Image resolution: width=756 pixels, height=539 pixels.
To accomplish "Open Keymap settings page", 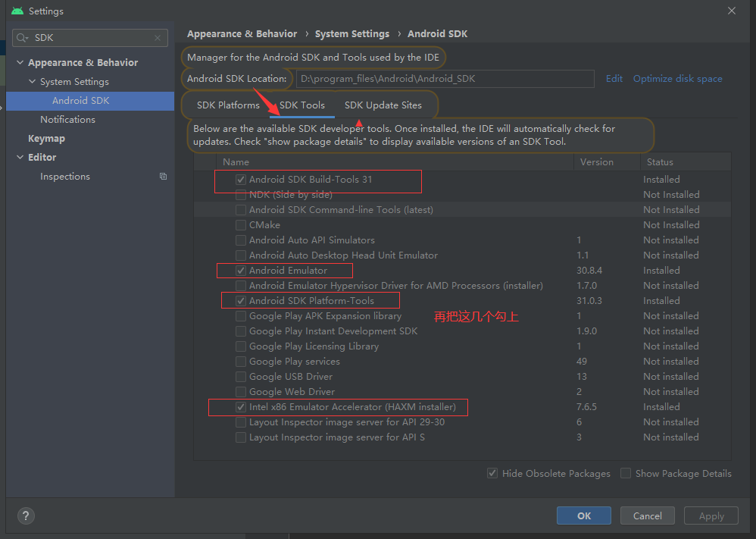I will [46, 139].
